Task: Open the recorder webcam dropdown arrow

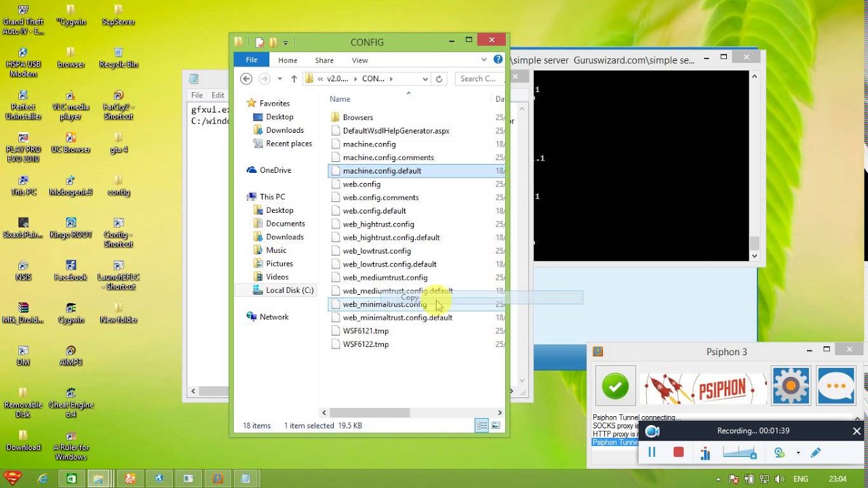Action: tap(798, 453)
